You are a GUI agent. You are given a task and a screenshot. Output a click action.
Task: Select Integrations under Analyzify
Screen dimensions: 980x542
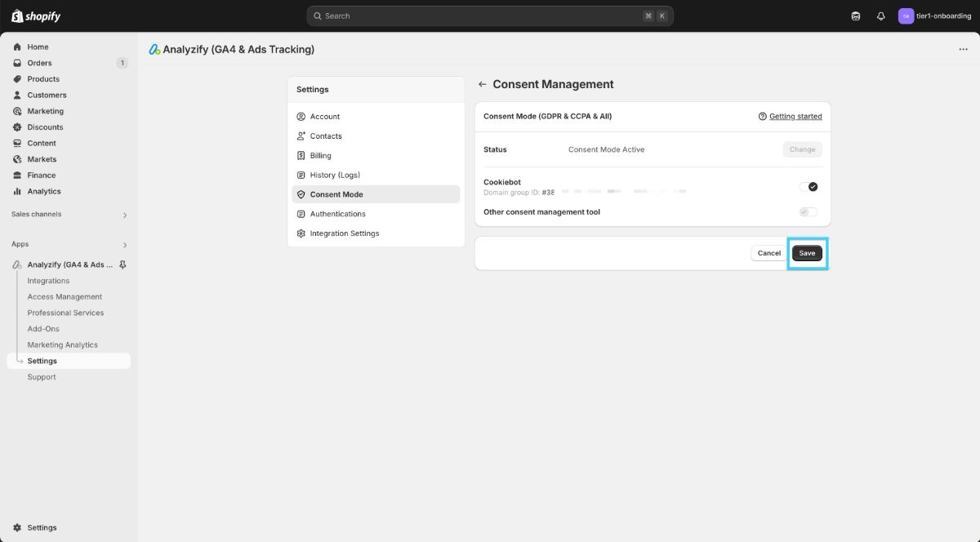[48, 281]
